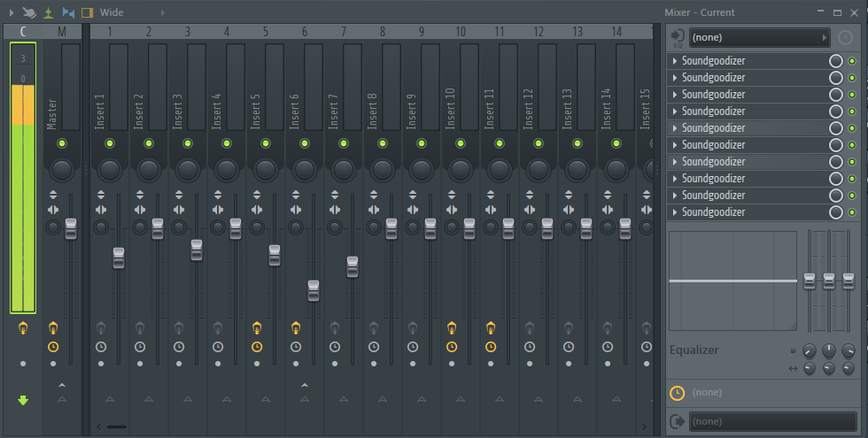Select the Master track header M
Viewport: 868px width, 438px height.
[x=62, y=32]
